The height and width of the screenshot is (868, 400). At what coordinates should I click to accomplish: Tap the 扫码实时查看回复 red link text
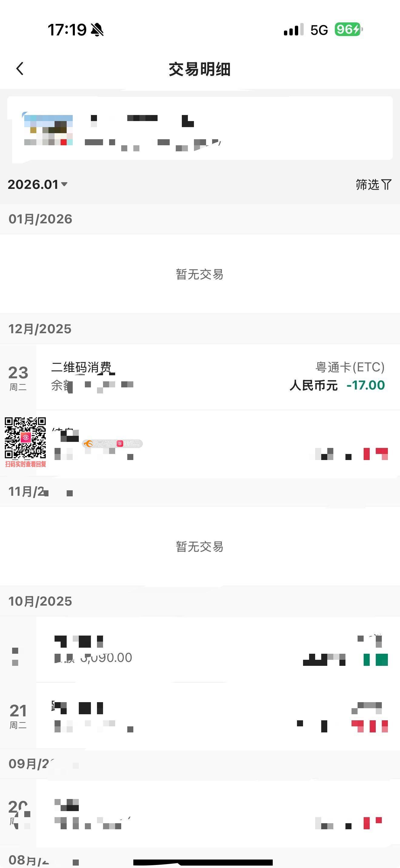point(26,464)
